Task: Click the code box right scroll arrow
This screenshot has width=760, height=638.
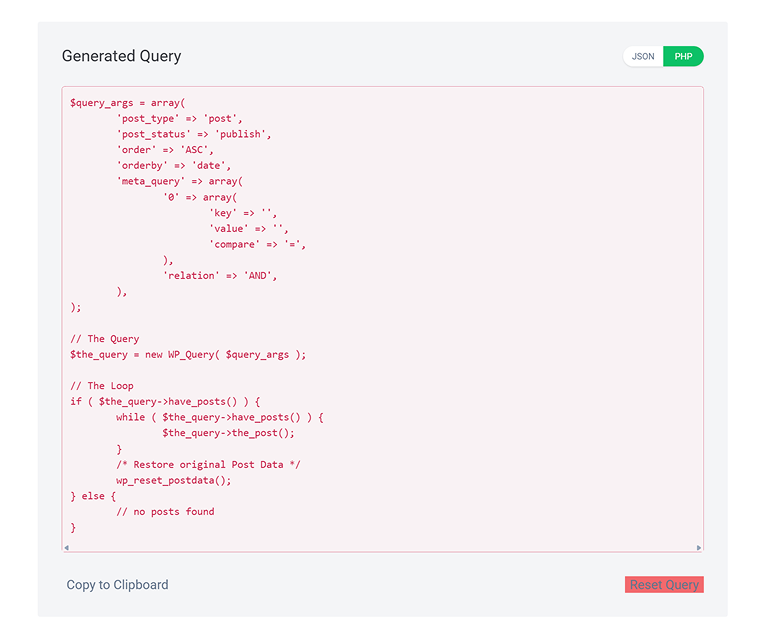Action: point(698,547)
